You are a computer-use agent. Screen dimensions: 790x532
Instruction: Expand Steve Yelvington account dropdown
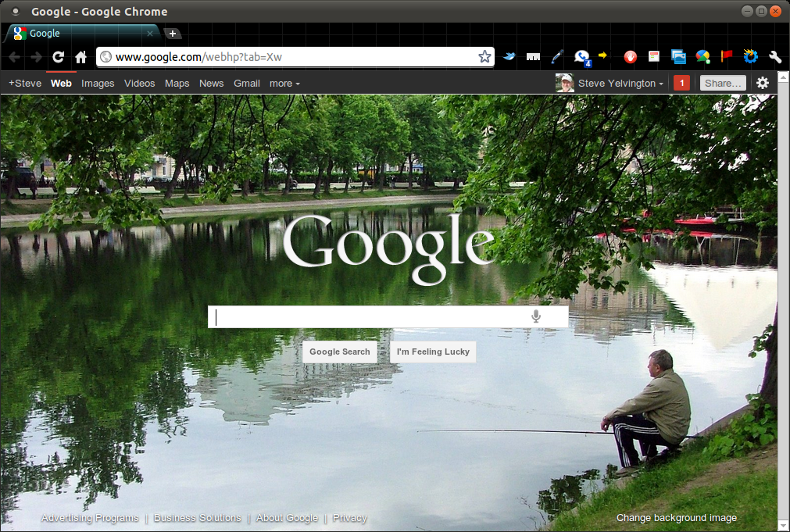620,83
